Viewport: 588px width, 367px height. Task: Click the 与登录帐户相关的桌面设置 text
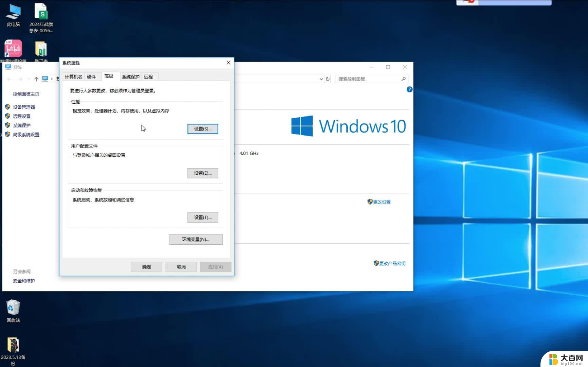[99, 155]
